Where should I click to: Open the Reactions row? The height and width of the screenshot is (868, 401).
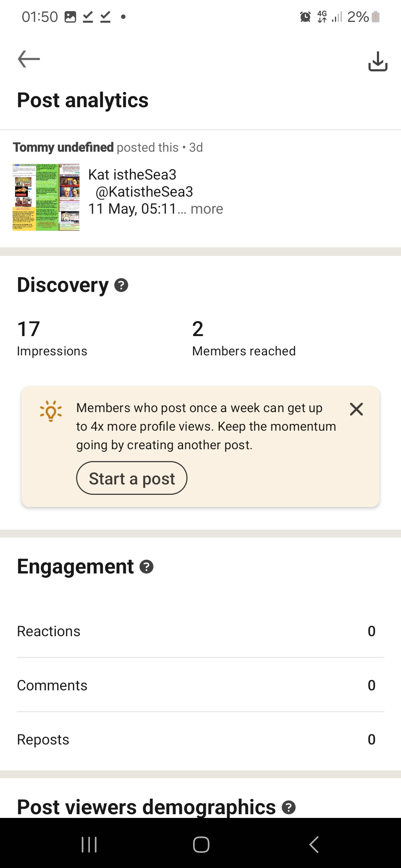[200, 631]
